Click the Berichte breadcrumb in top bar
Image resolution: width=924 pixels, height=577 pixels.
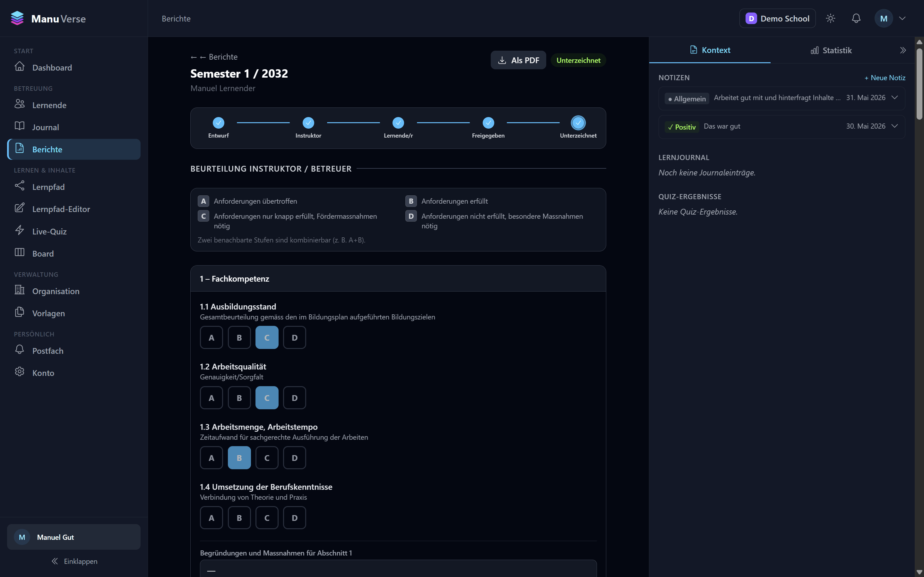176,18
